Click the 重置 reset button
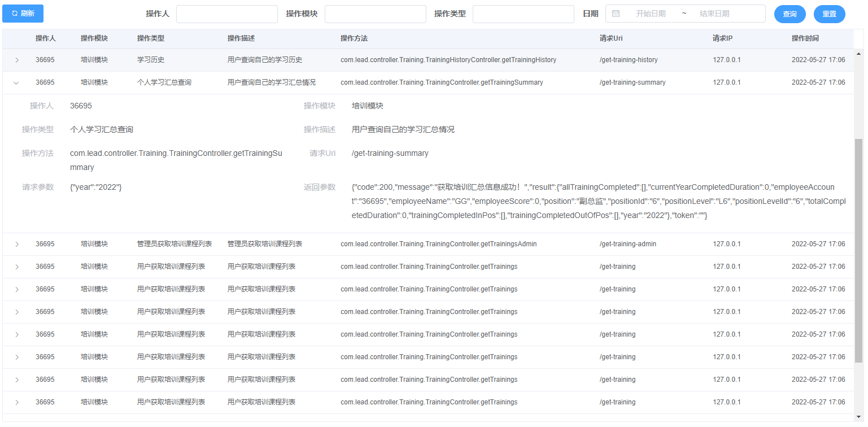This screenshot has width=868, height=427. pyautogui.click(x=829, y=14)
